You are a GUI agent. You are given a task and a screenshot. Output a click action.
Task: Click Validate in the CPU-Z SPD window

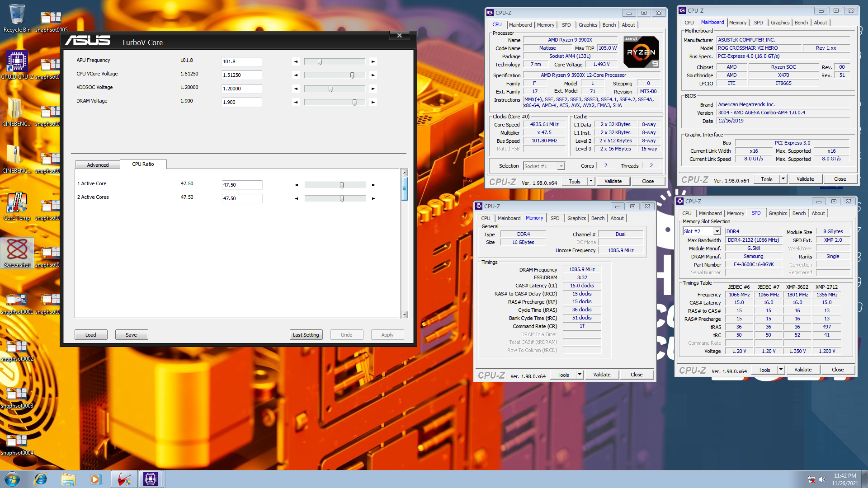[x=803, y=370]
